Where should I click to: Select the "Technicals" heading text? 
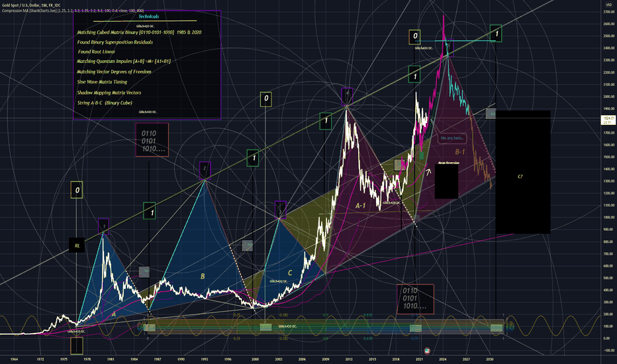pos(149,17)
